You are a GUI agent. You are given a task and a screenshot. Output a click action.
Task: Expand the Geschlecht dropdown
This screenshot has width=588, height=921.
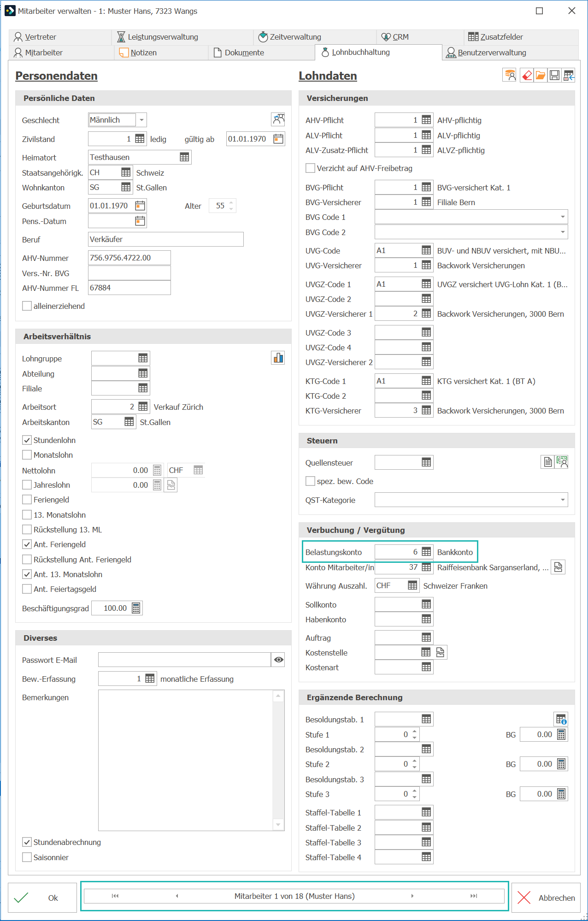pos(141,120)
